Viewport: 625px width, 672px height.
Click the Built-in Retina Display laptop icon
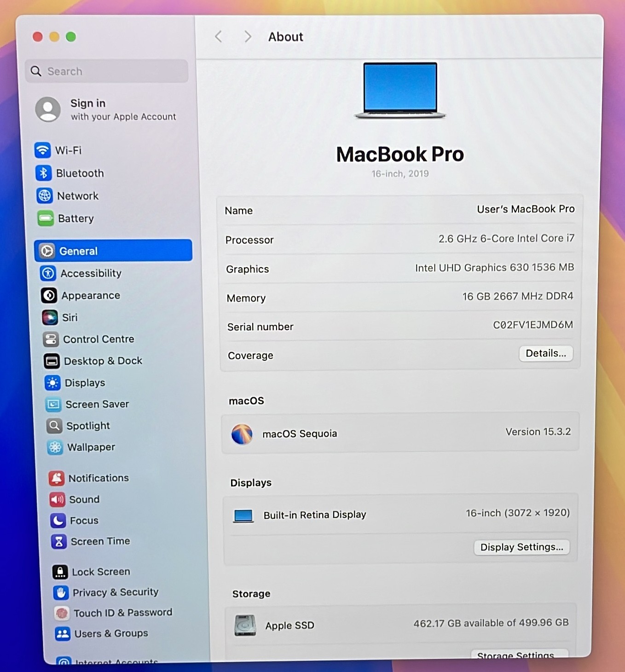click(x=243, y=516)
